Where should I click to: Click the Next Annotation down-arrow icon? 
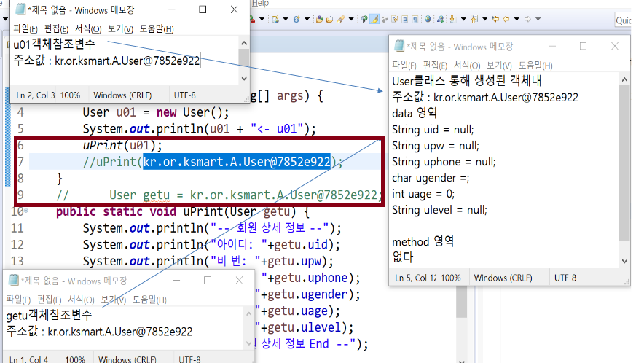[x=452, y=20]
